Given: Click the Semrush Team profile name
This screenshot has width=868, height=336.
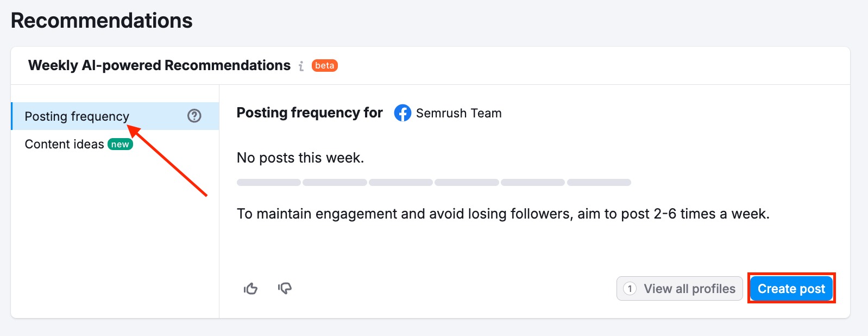Looking at the screenshot, I should pyautogui.click(x=458, y=114).
